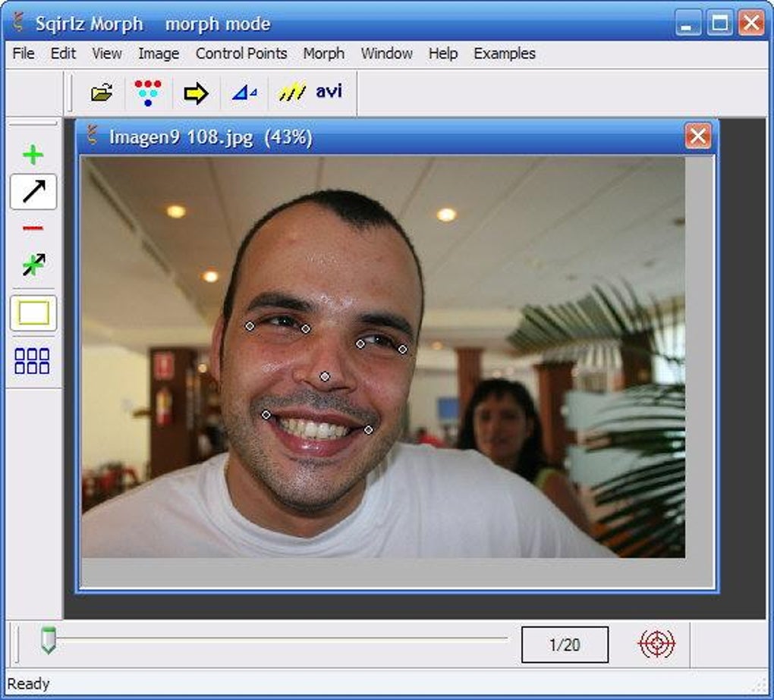
Task: Close the Imagen9 108.jpg image window
Action: tap(698, 136)
